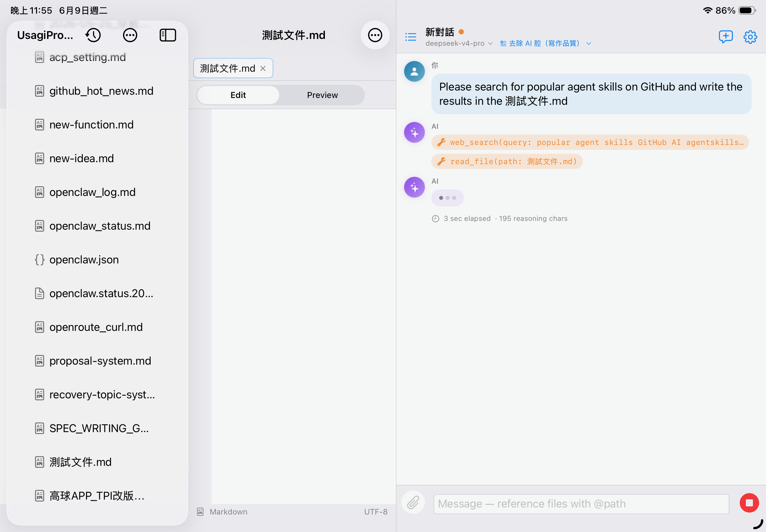766x532 pixels.
Task: Click the wrench icon on read_file call
Action: [x=441, y=162]
